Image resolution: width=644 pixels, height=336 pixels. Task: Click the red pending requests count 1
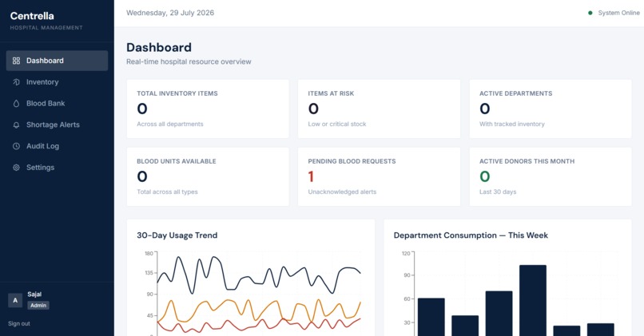pos(311,177)
